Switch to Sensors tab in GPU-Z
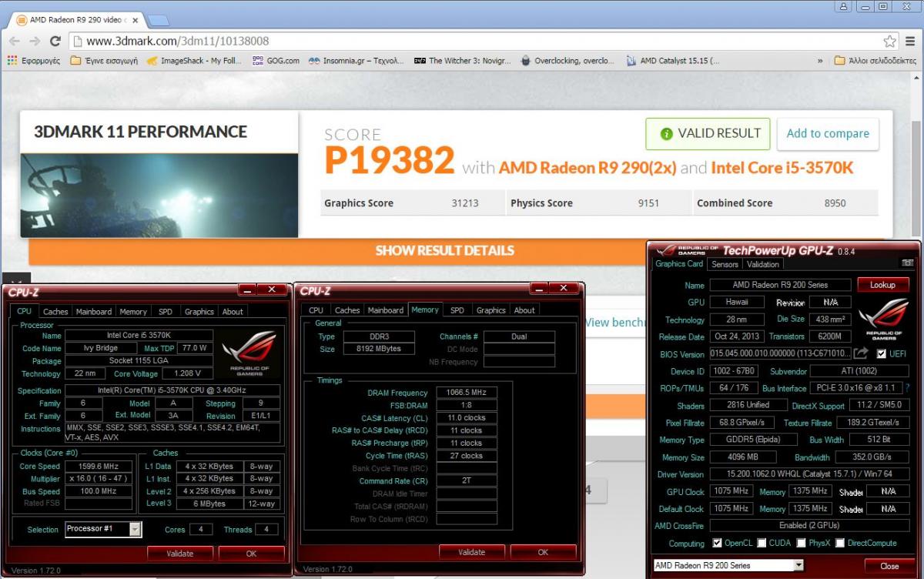Viewport: 924px width, 579px height. (x=725, y=264)
